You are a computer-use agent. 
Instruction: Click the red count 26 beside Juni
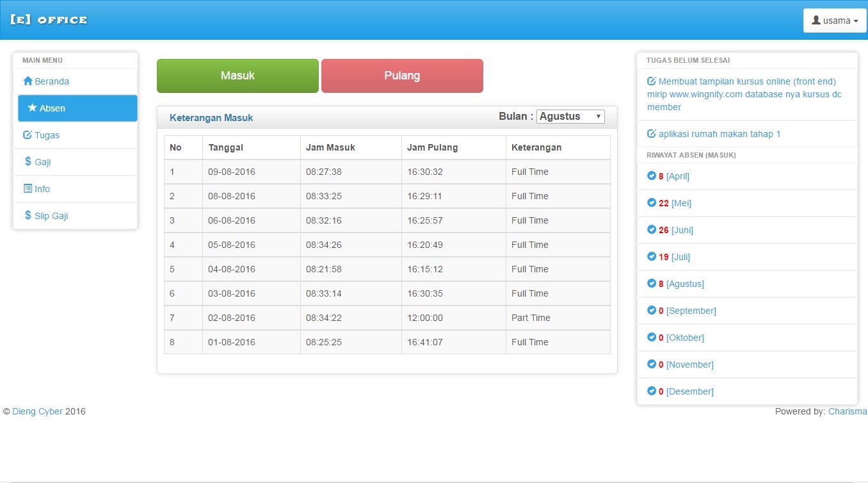coord(664,230)
